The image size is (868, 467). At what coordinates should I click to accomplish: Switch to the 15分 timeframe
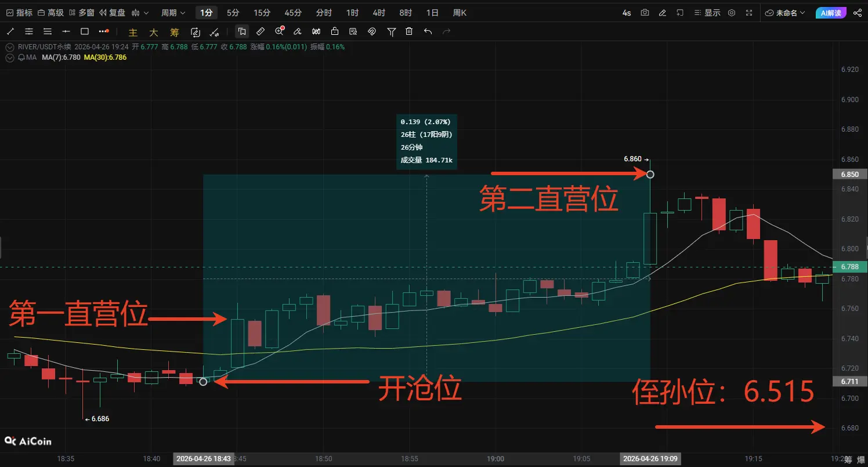click(x=262, y=13)
